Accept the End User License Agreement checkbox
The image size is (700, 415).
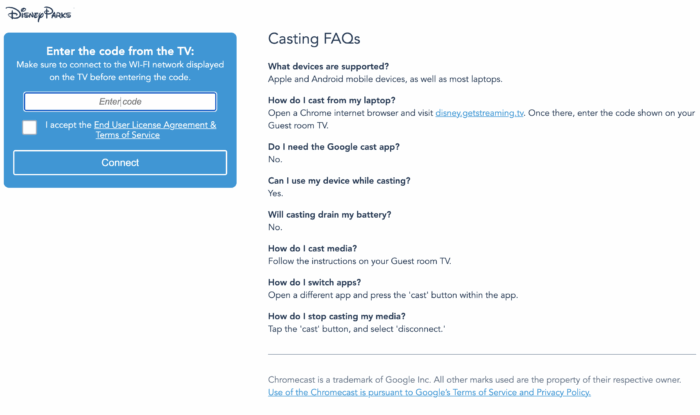point(29,127)
